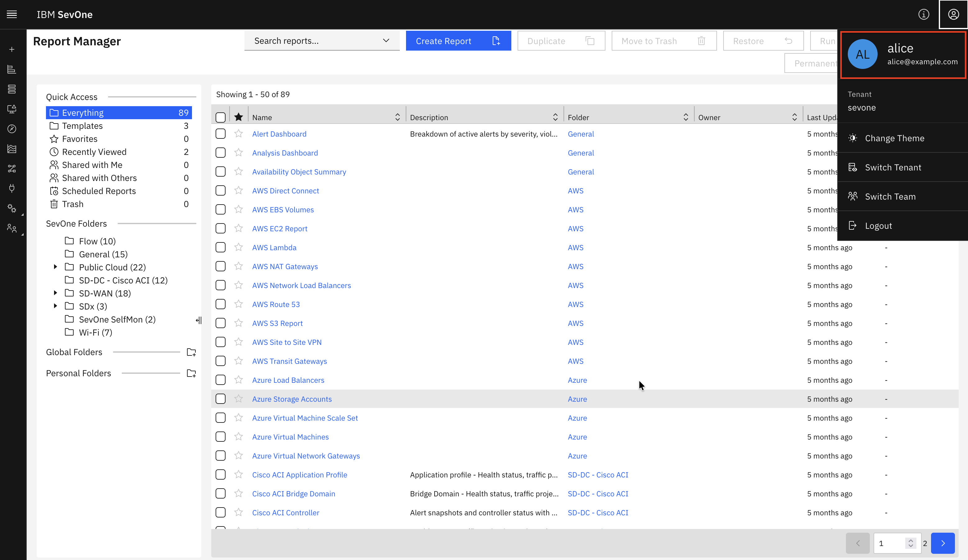The width and height of the screenshot is (968, 560).
Task: Click the favorites star column header
Action: (239, 117)
